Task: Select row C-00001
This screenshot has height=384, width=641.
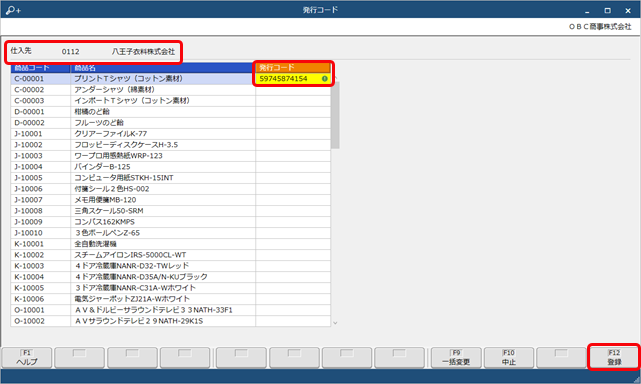Action: pos(170,79)
